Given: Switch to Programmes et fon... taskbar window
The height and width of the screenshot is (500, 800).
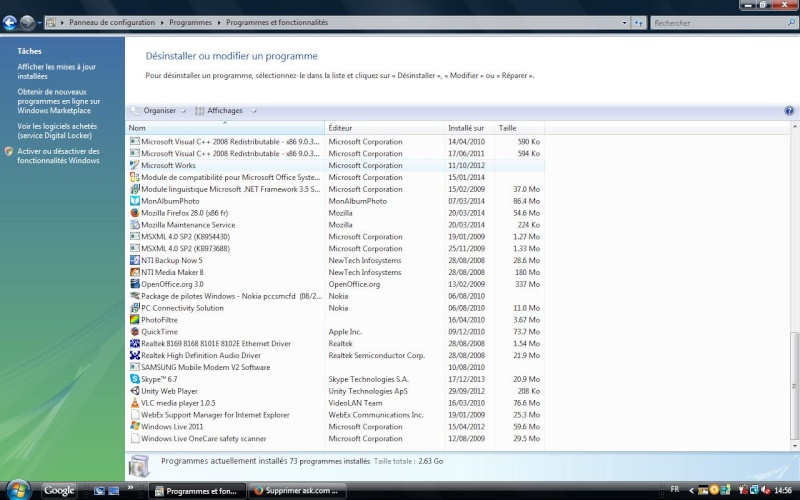Looking at the screenshot, I should [197, 491].
